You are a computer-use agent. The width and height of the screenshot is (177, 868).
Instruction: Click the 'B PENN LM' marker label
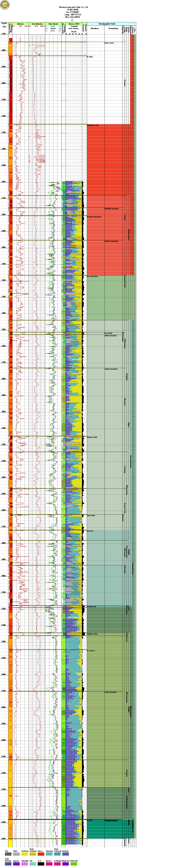[x=91, y=607]
